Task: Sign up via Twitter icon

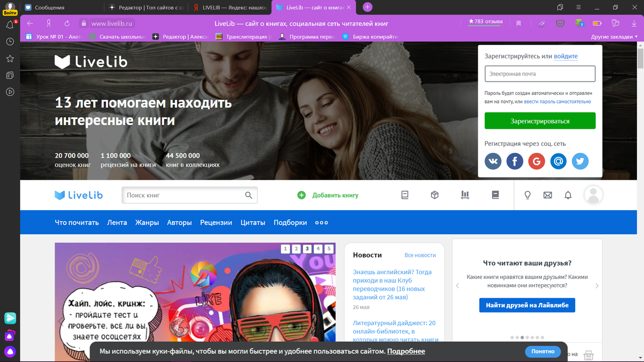Action: click(580, 161)
